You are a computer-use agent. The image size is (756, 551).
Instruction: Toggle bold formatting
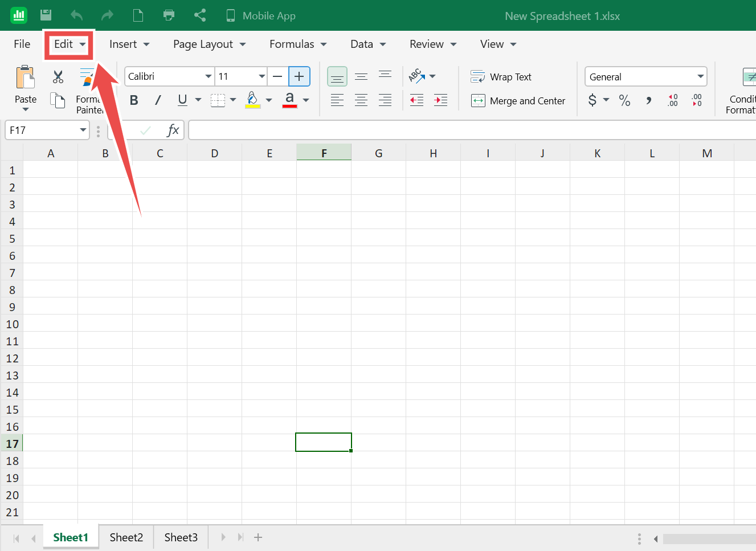pyautogui.click(x=134, y=100)
